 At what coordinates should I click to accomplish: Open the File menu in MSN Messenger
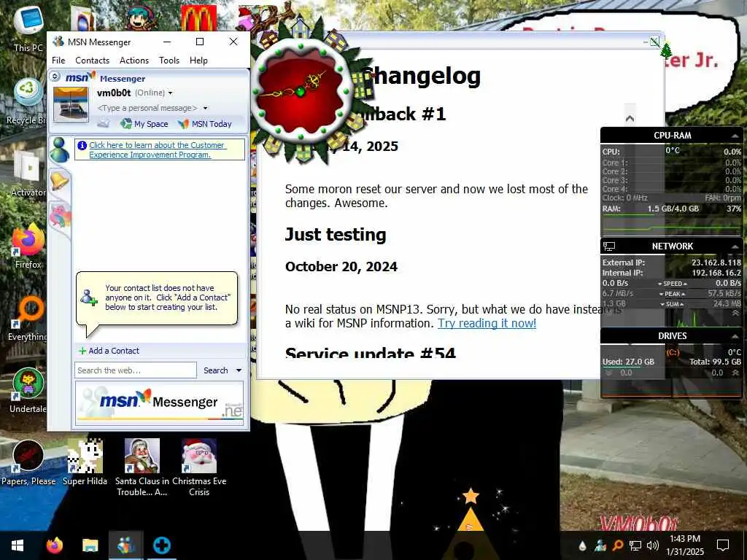[x=58, y=61]
